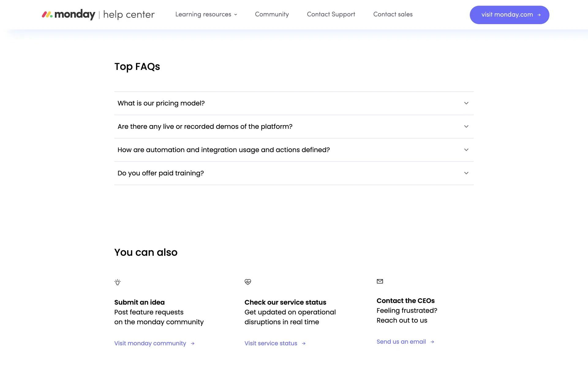Click arrow icon beside Visit service status
The image size is (588, 368).
click(304, 343)
